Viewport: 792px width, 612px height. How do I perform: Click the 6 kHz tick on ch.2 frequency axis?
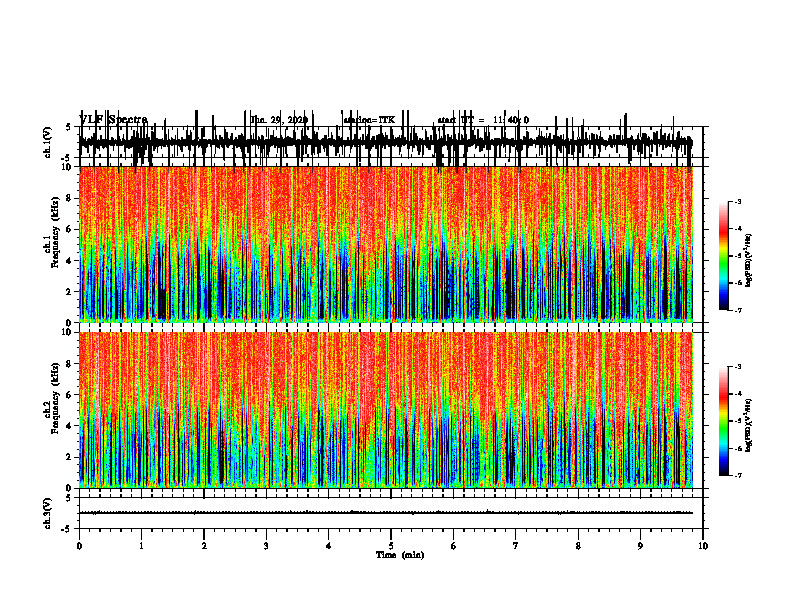(70, 395)
